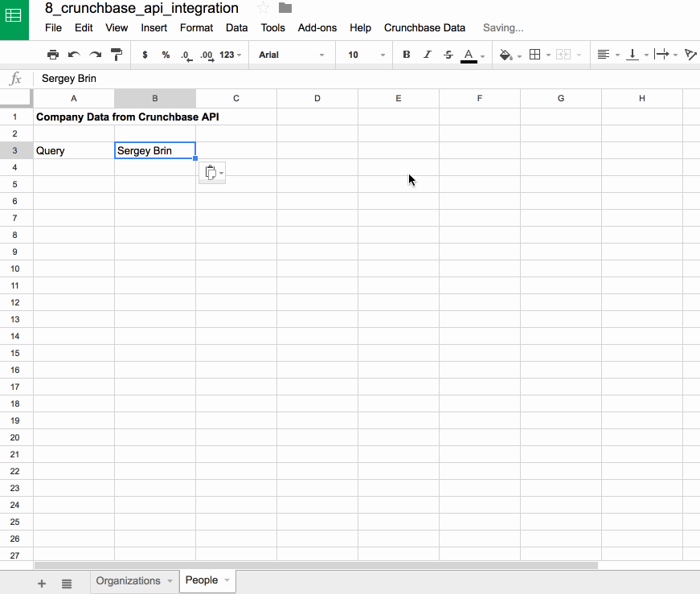The image size is (700, 594).
Task: Open text wrapping options
Action: click(x=661, y=55)
